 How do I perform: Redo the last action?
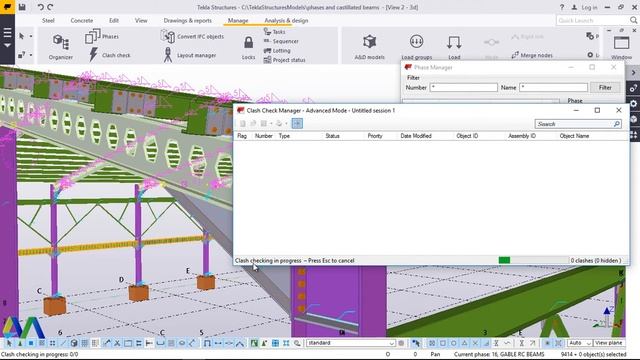50,7
